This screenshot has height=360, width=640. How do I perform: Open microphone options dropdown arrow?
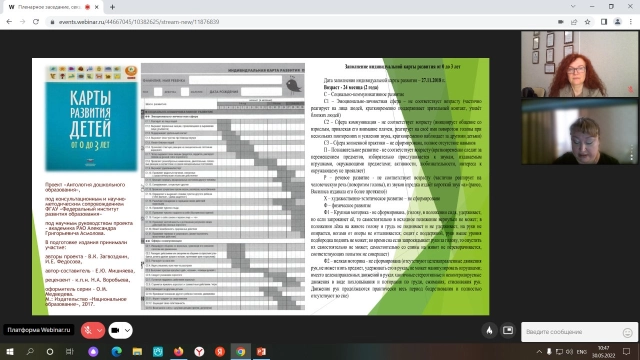pos(100,330)
